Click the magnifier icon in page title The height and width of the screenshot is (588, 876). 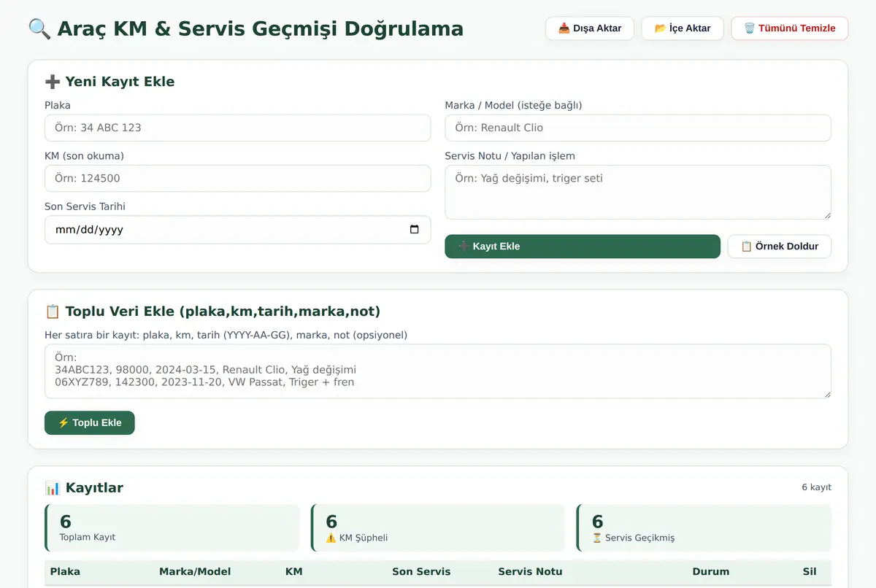39,28
